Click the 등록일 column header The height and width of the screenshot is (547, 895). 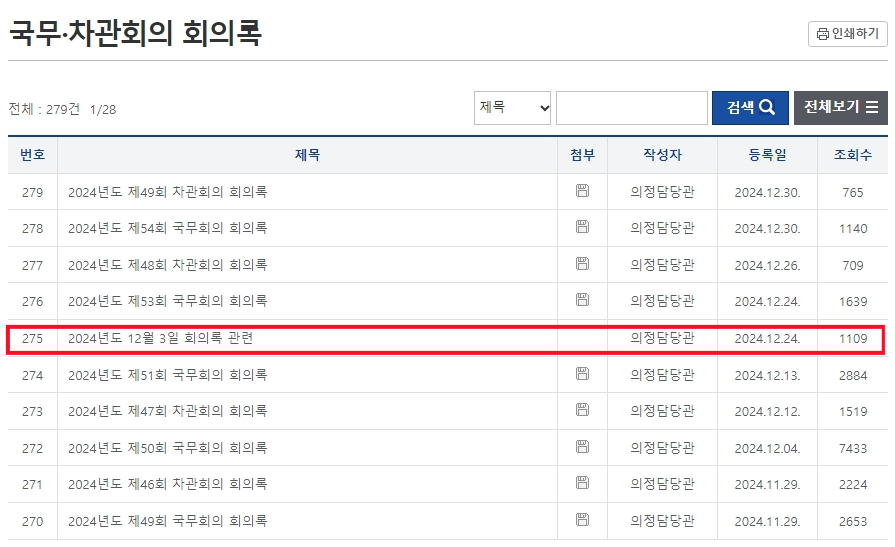pos(767,155)
